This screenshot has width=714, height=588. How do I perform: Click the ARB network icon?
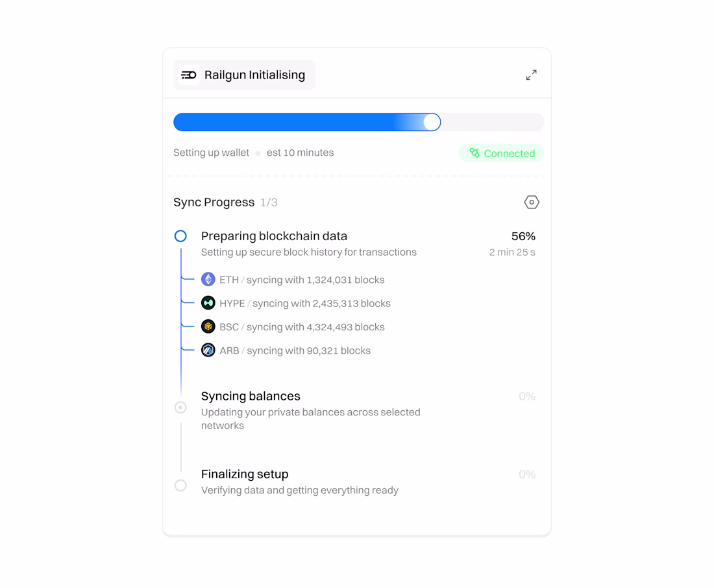coord(208,350)
